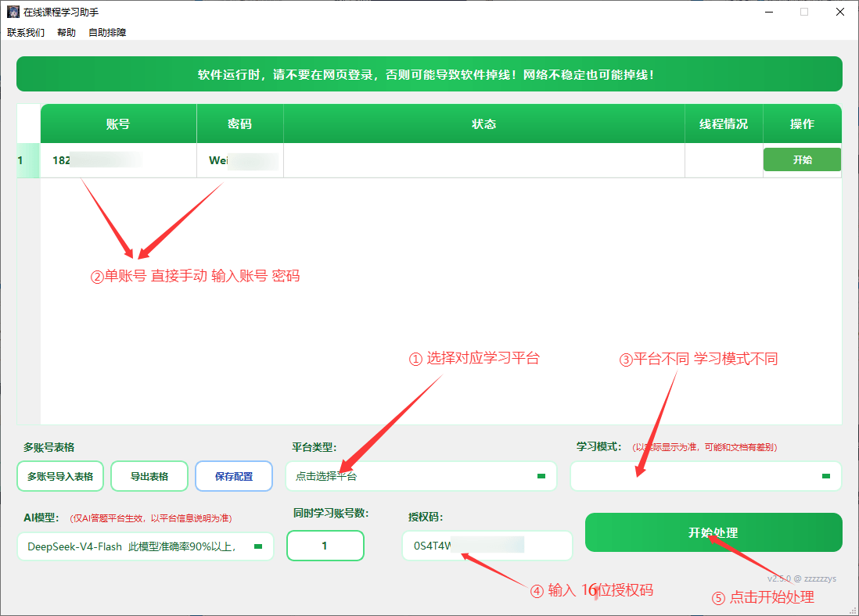Select the password cell starting with Wei
The height and width of the screenshot is (616, 859).
(x=240, y=160)
